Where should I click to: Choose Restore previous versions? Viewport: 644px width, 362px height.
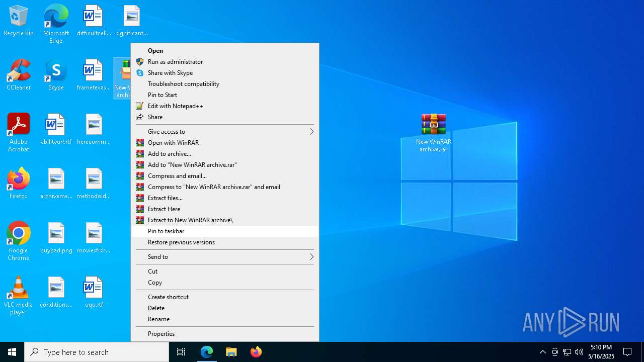(225, 242)
